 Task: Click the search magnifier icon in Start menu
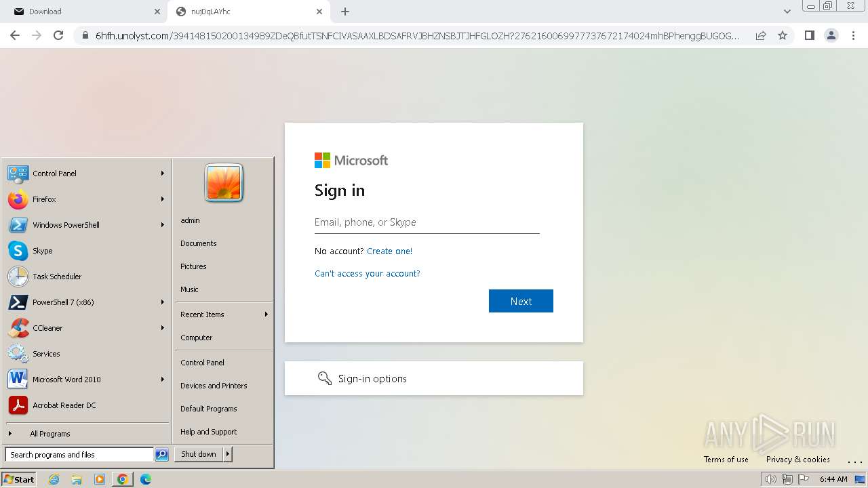pos(161,455)
